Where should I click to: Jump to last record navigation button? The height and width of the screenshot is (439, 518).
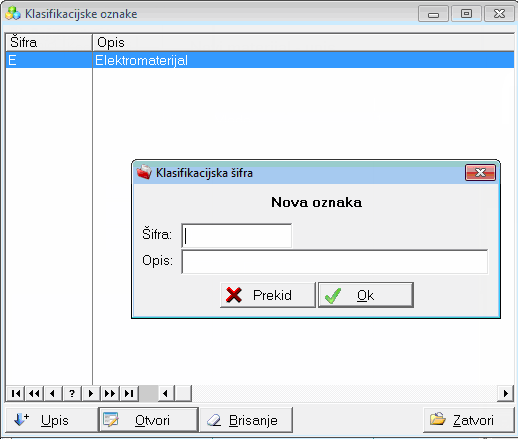(x=129, y=394)
